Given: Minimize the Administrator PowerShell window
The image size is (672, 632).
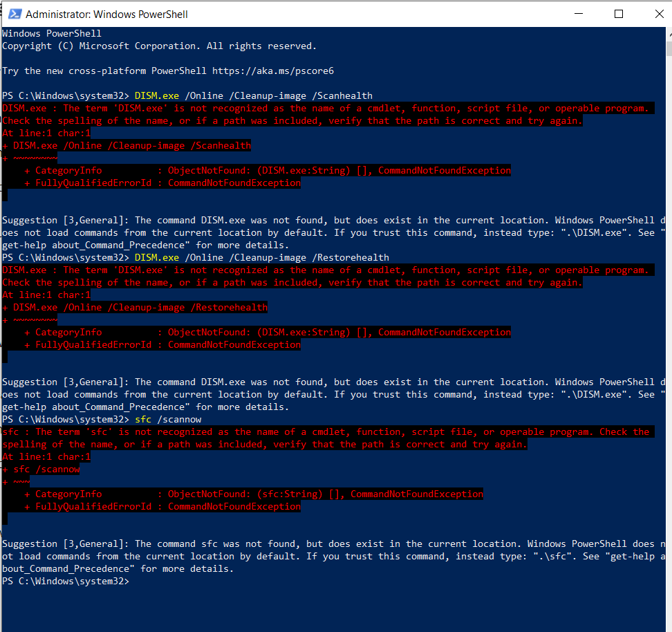Looking at the screenshot, I should click(x=579, y=14).
